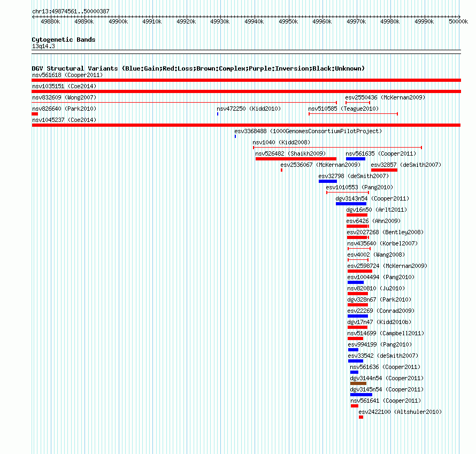Click the brown dgv3144n54 complex variant bar
The image size is (476, 454).
point(358,383)
